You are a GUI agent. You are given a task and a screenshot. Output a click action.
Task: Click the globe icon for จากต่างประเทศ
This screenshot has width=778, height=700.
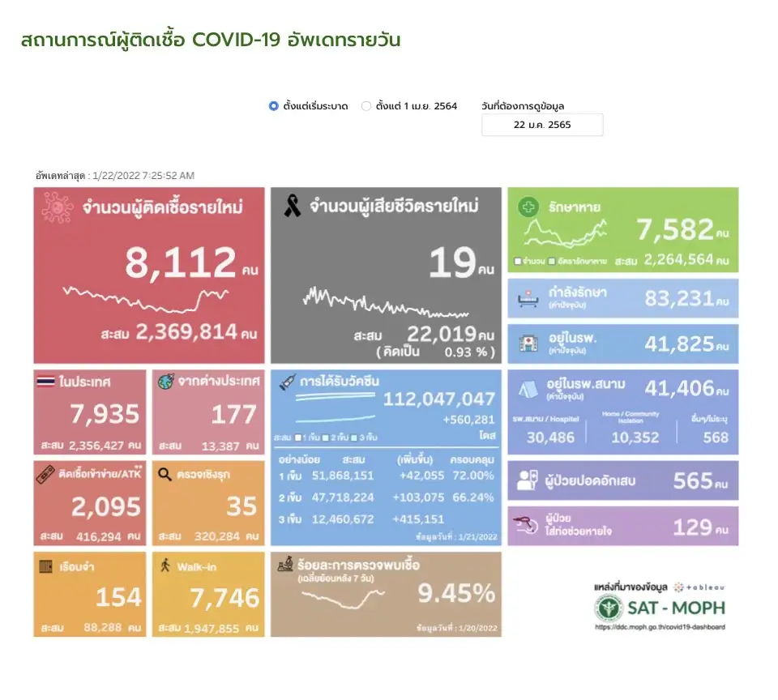tap(166, 381)
